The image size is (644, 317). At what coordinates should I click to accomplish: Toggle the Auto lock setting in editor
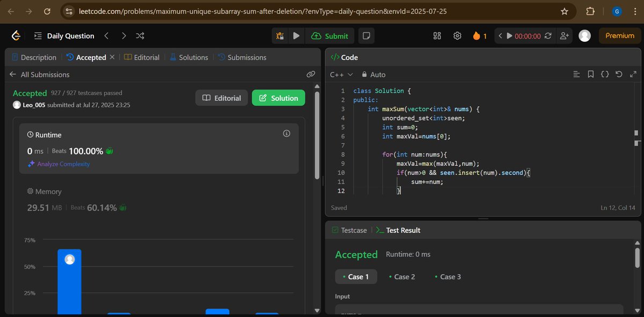pos(374,75)
